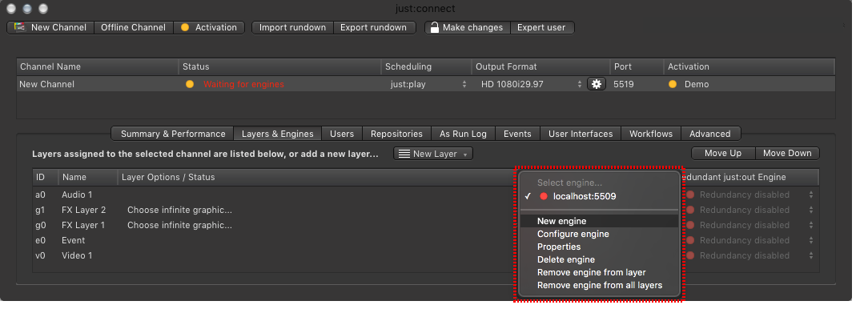Click the ID column header in layers table
The height and width of the screenshot is (317, 868).
(46, 177)
